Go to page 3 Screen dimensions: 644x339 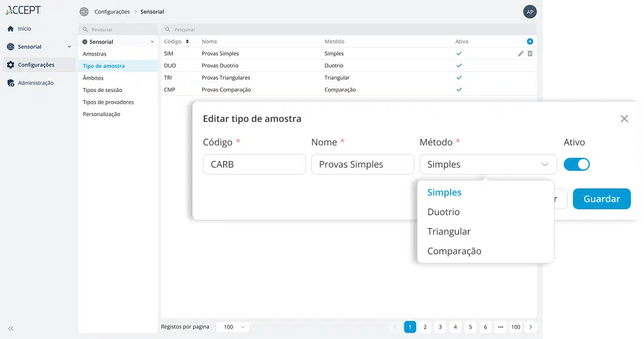point(440,327)
